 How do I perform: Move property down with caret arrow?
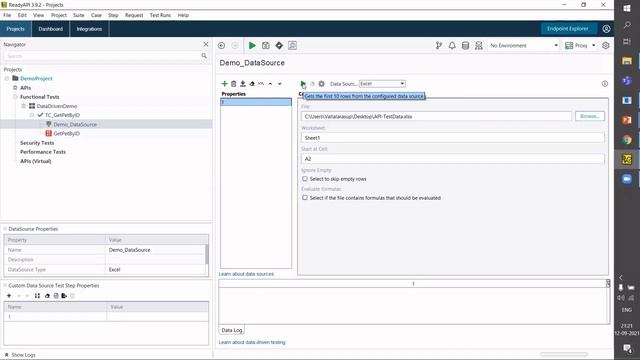click(280, 84)
